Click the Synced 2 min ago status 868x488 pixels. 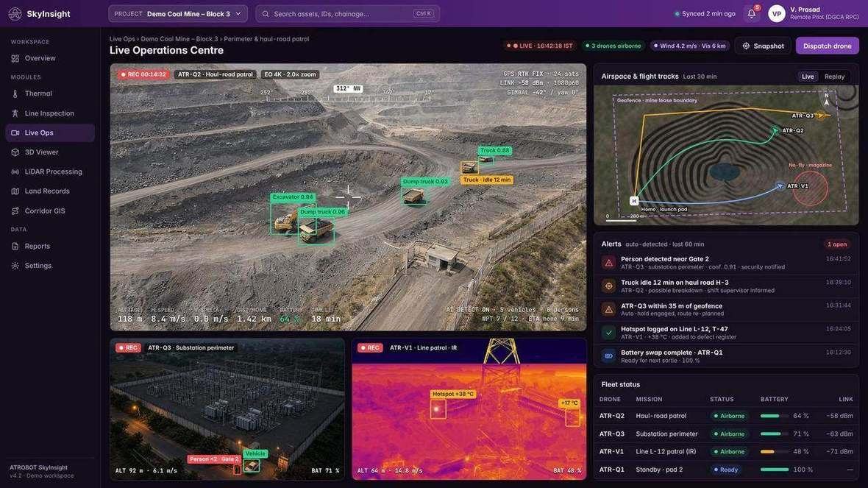tap(705, 14)
